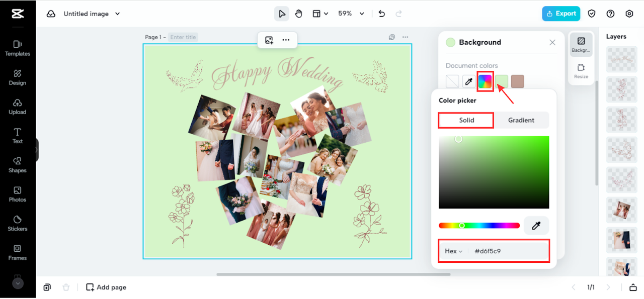Open the Templates sidebar panel
This screenshot has width=644, height=299.
point(18,48)
